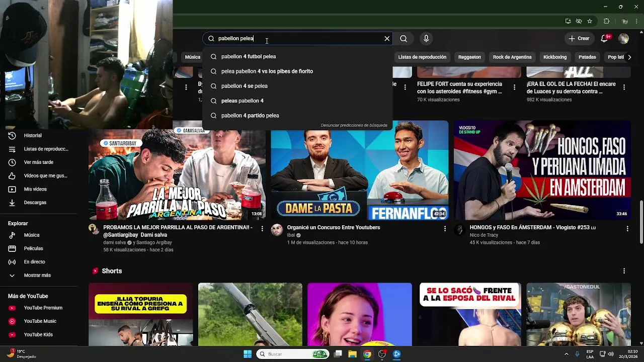This screenshot has height=362, width=644.
Task: Start voice search with the microphone icon
Action: click(426, 39)
